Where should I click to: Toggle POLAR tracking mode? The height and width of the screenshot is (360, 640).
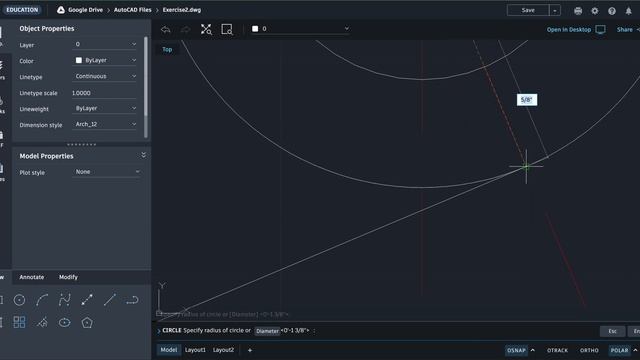[x=619, y=350]
